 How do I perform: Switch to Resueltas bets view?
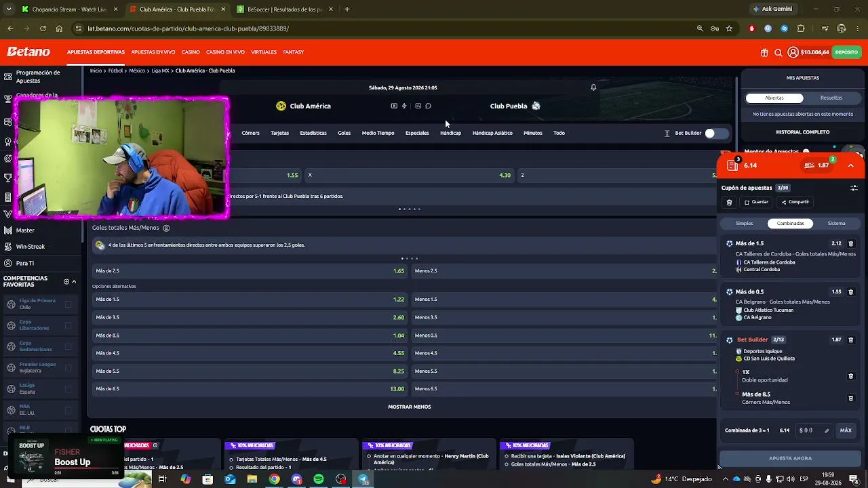831,98
